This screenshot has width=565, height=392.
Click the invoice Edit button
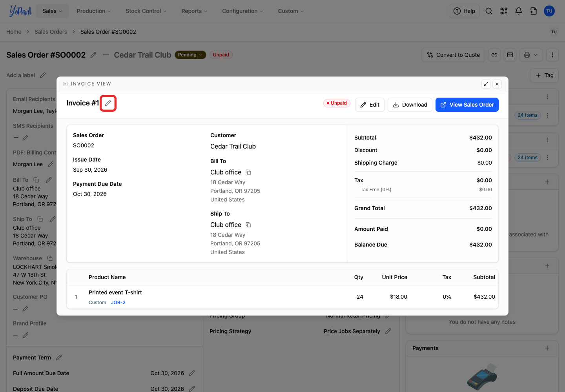click(x=370, y=105)
